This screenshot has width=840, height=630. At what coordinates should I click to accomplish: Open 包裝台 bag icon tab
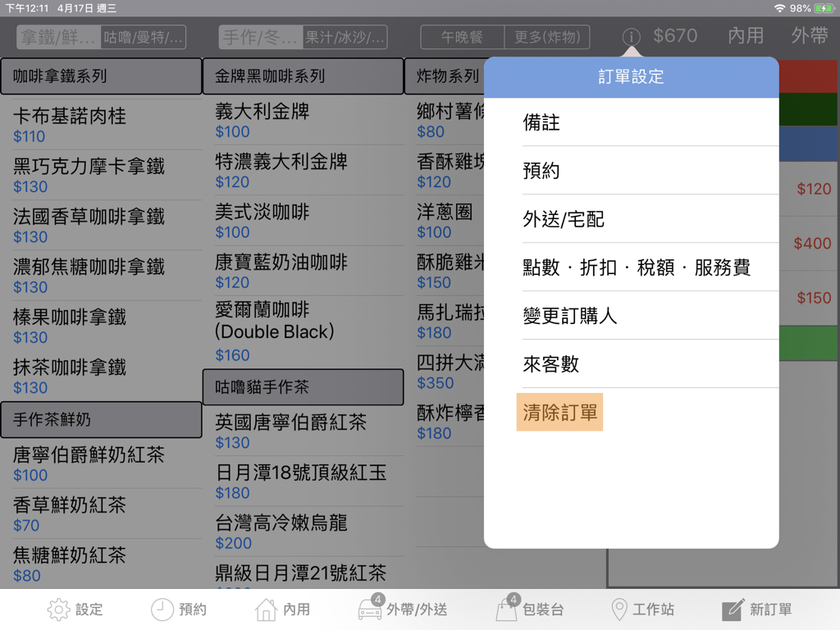(x=506, y=609)
